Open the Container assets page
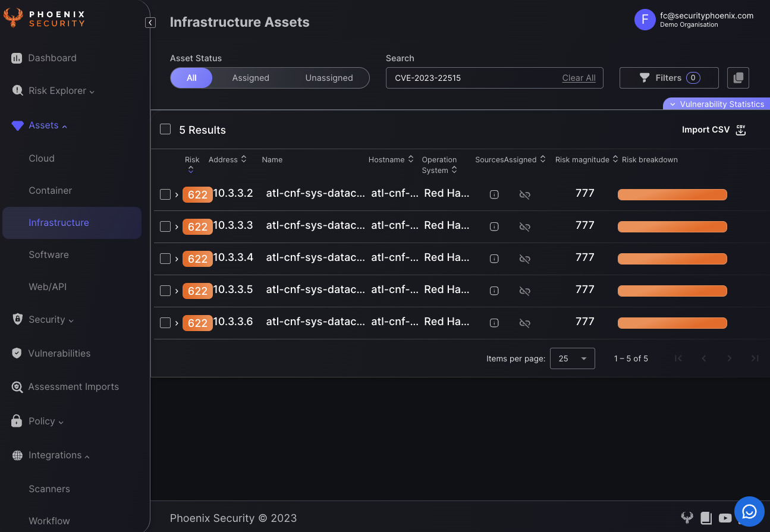The height and width of the screenshot is (532, 770). (x=51, y=190)
